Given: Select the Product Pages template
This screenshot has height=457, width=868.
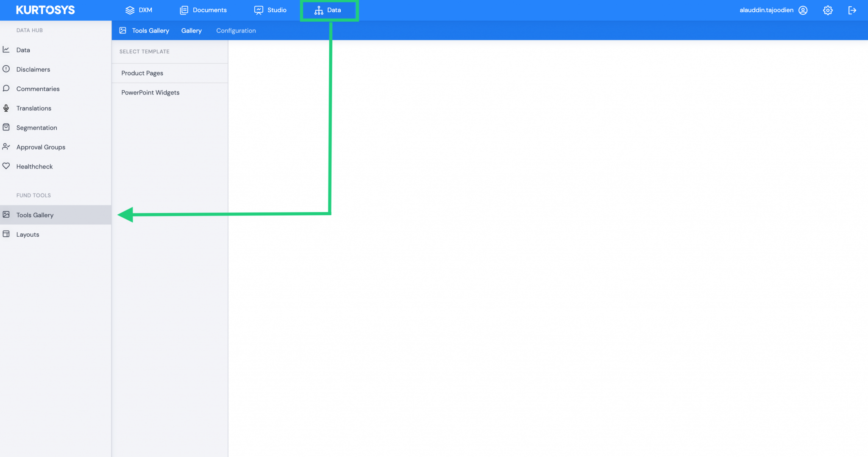Looking at the screenshot, I should (x=142, y=73).
